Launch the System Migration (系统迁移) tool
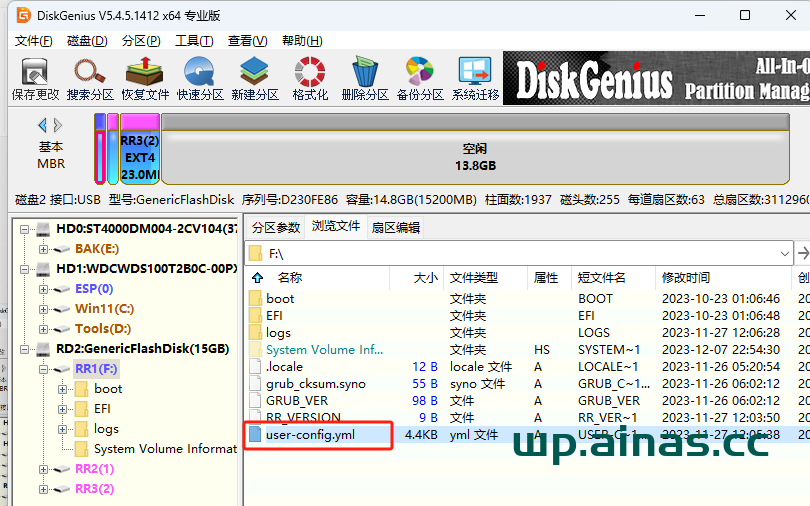This screenshot has width=810, height=506. (x=475, y=79)
